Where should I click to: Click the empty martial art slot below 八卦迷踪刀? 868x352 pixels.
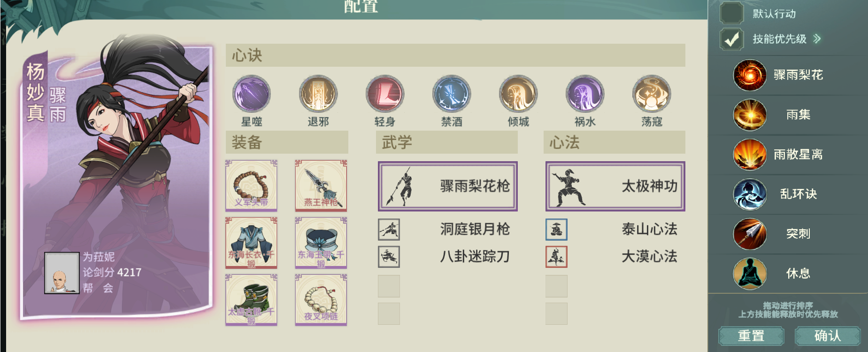pyautogui.click(x=389, y=286)
